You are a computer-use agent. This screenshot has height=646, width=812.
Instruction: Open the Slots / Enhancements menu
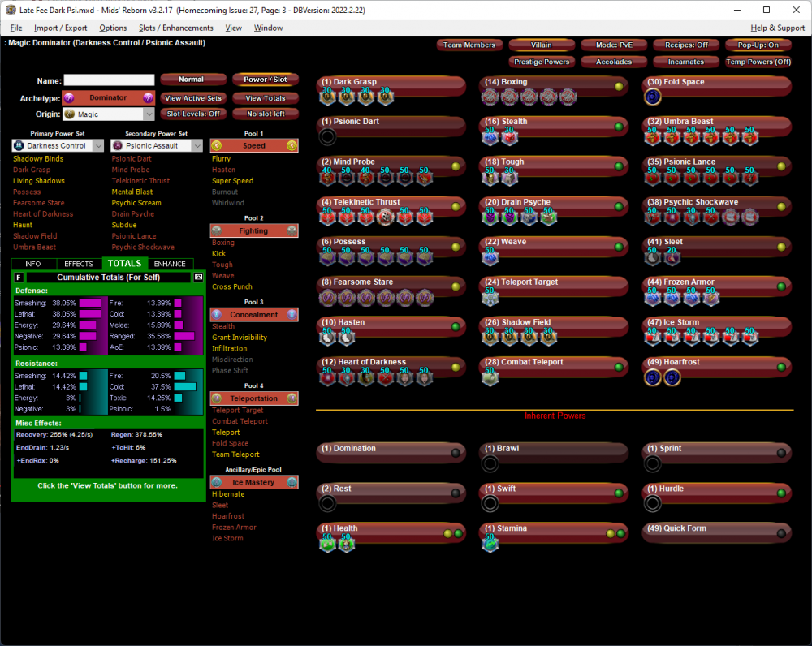coord(176,28)
